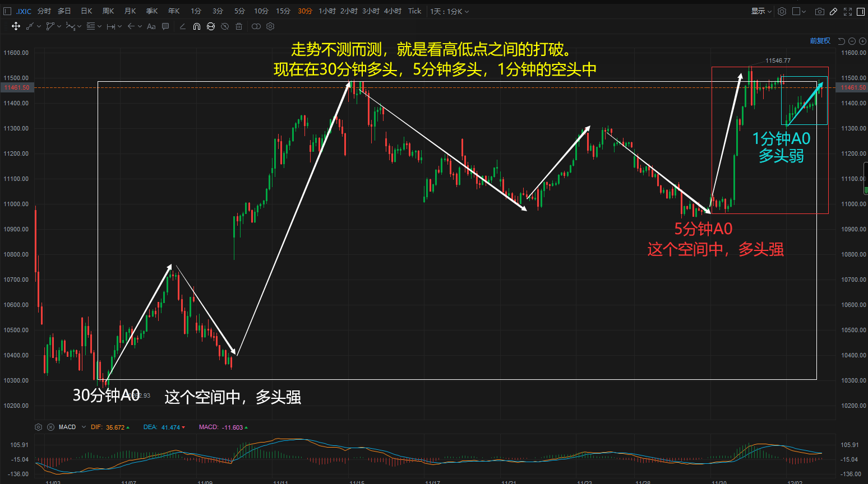This screenshot has height=484, width=868.
Task: Open MACD indicator settings gear
Action: point(39,427)
